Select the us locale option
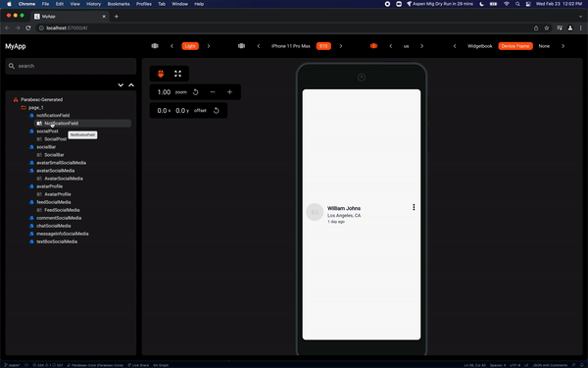588x368 pixels. (x=406, y=46)
